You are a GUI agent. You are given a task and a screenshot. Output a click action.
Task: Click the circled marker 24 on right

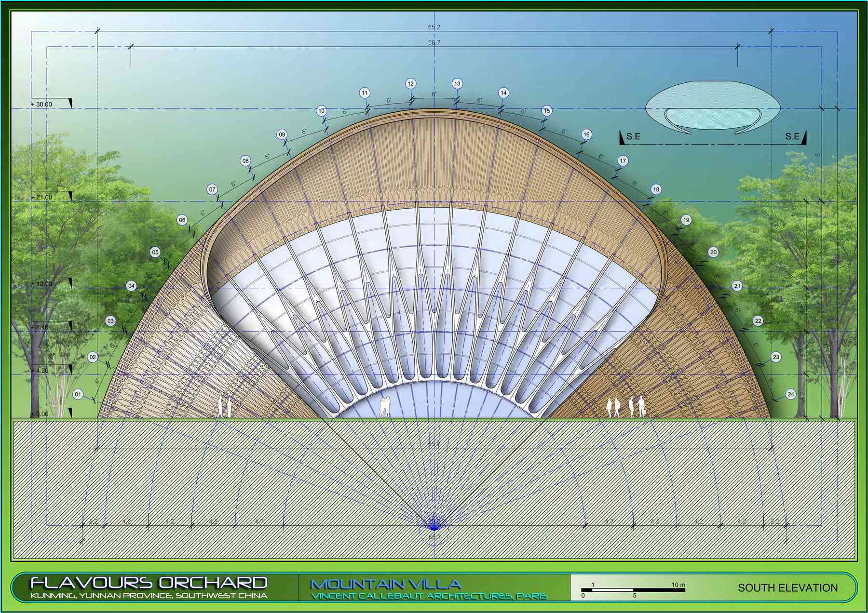click(790, 394)
